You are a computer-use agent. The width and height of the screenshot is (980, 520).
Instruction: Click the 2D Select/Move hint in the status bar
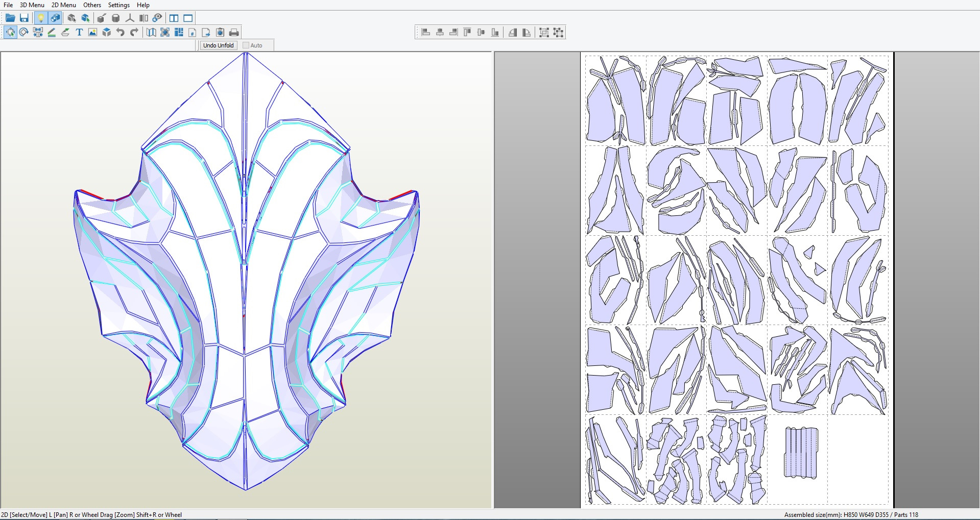91,514
